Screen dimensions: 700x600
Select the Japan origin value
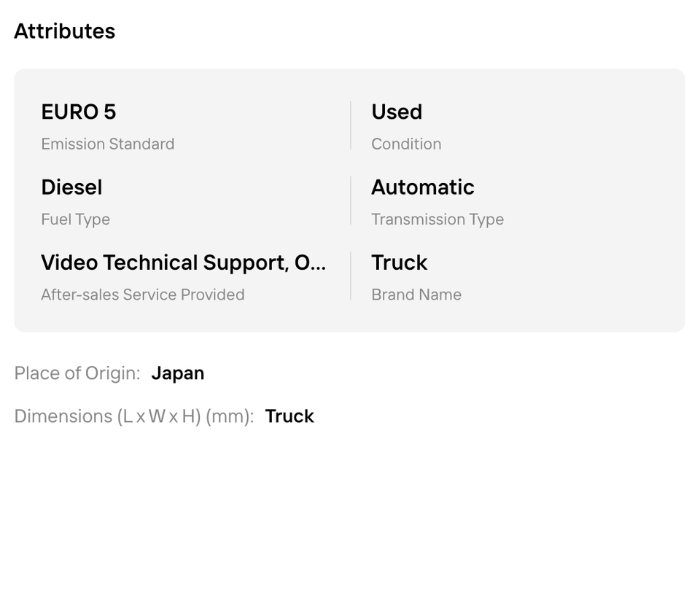[177, 373]
